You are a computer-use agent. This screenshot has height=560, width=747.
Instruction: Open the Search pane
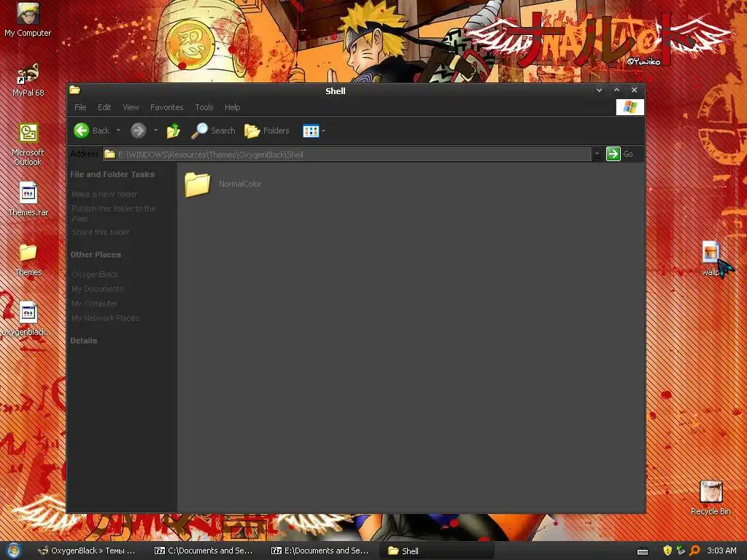pos(213,131)
